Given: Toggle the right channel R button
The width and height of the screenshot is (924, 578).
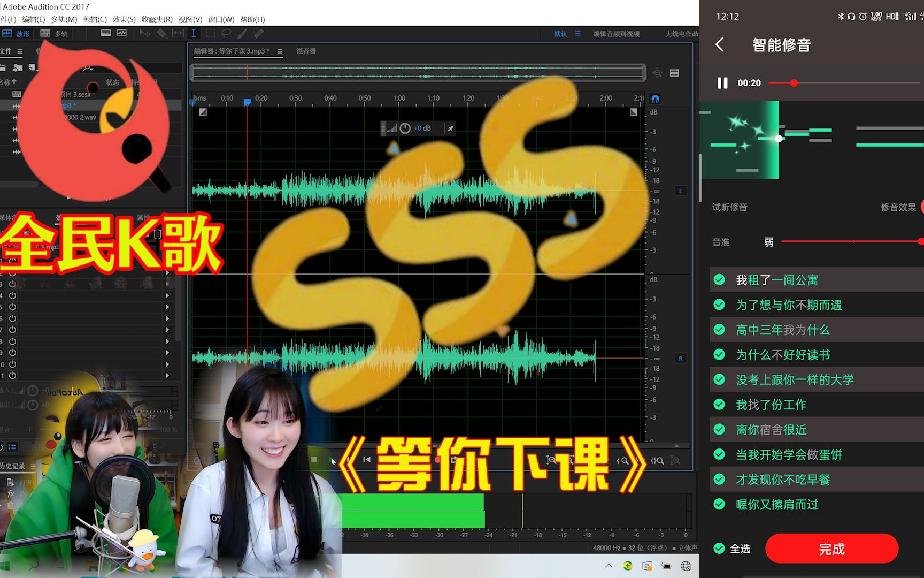Looking at the screenshot, I should click(681, 359).
